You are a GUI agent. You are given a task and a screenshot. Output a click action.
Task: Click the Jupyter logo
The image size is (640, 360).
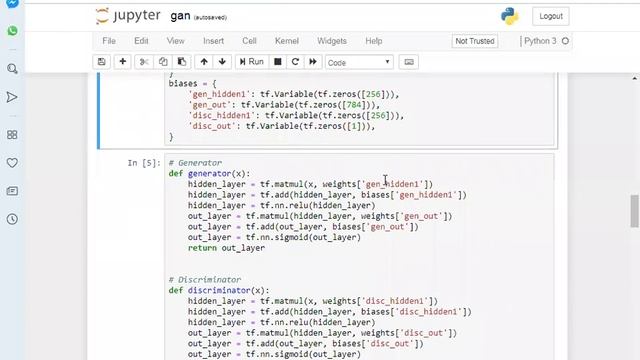click(128, 16)
